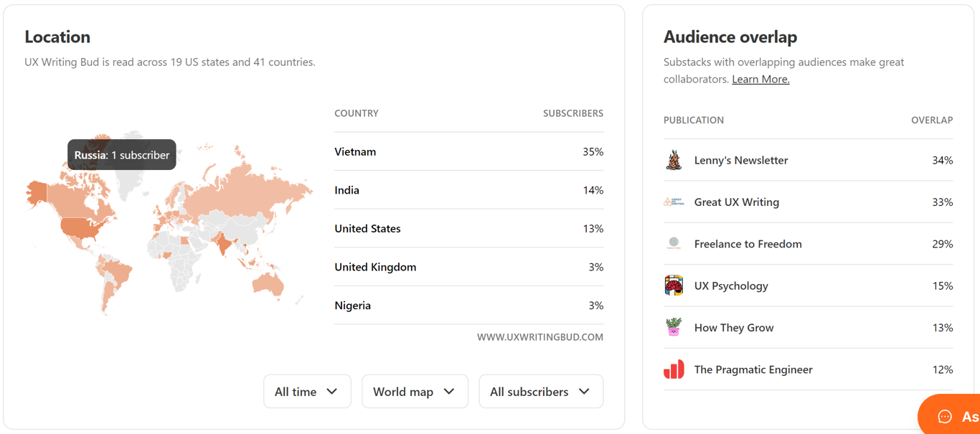This screenshot has height=434, width=980.
Task: Click the Location heading
Action: point(57,37)
